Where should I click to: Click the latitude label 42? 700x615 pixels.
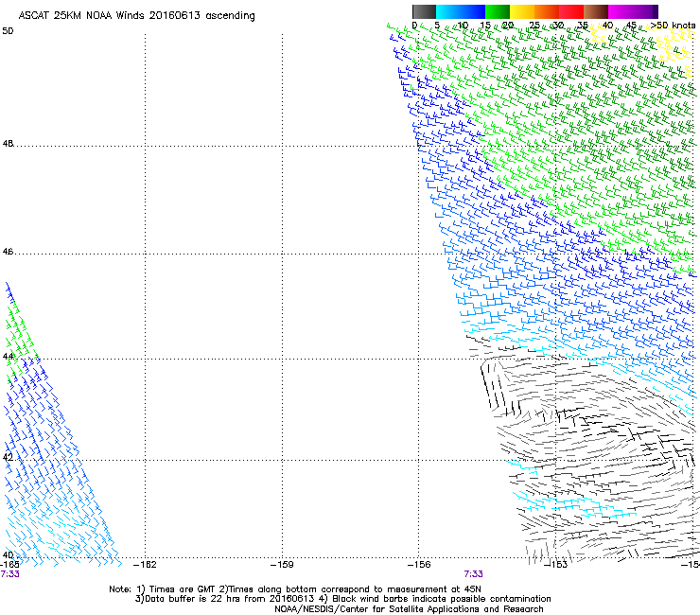8,457
